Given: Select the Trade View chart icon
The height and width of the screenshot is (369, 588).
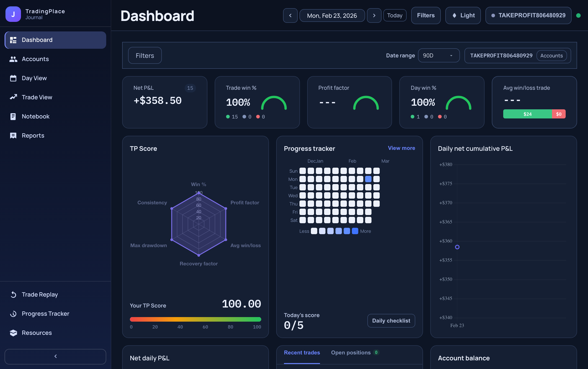Looking at the screenshot, I should (x=13, y=97).
